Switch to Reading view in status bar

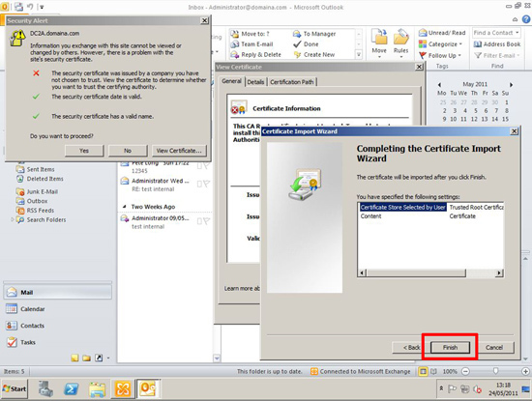coord(433,371)
